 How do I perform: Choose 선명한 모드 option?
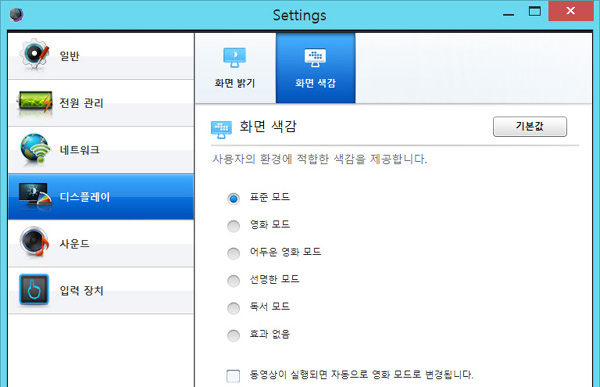233,281
